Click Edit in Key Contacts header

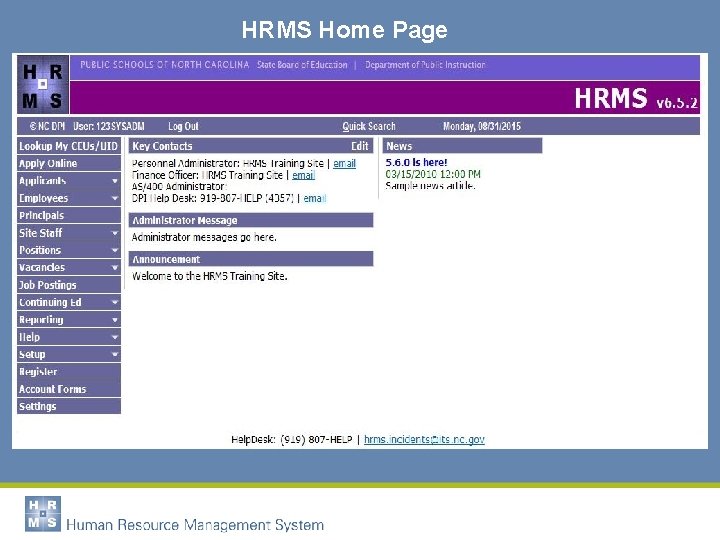[360, 146]
